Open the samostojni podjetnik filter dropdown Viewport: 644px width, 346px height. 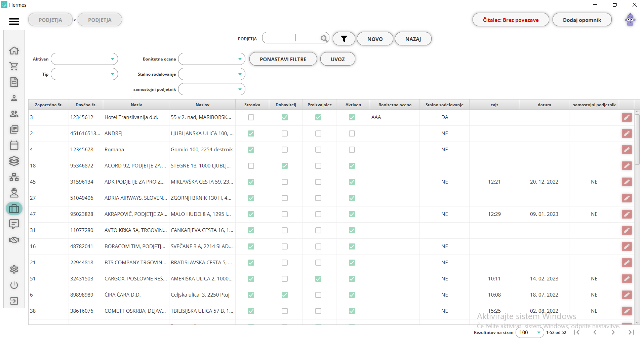point(212,89)
